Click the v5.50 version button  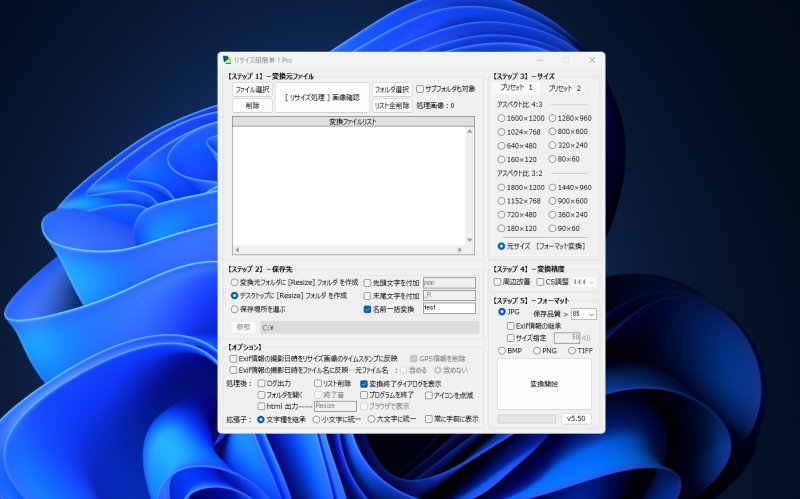pos(577,418)
